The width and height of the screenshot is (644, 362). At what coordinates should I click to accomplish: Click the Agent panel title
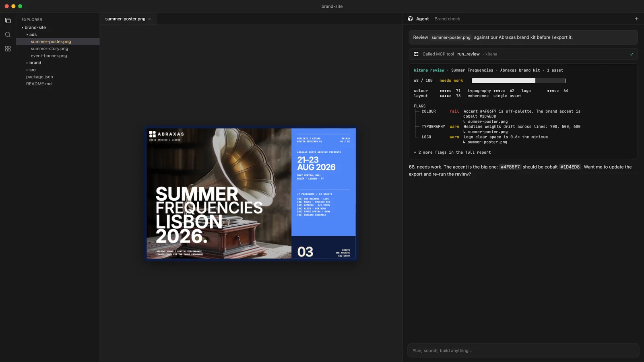422,19
